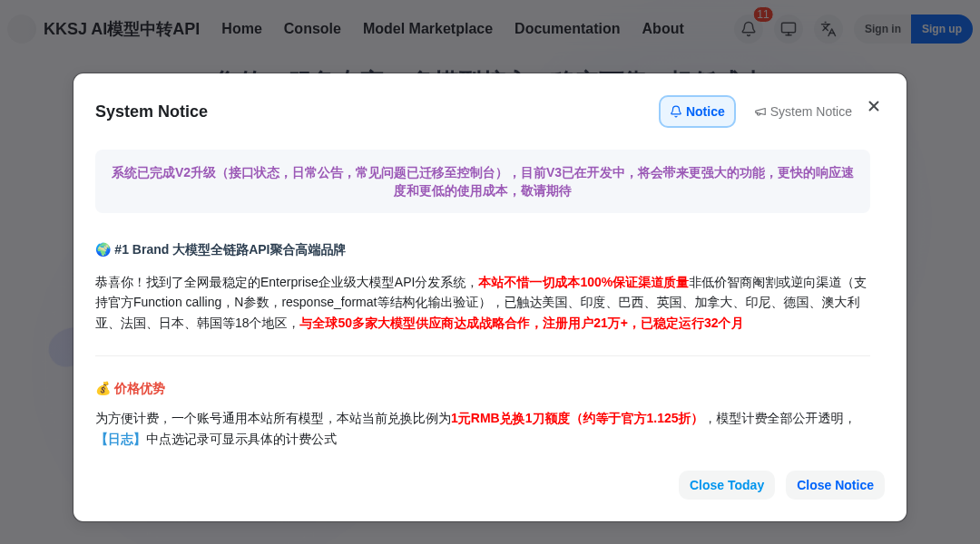Close the System Notice dialog with X
This screenshot has height=544, width=980.
(874, 106)
